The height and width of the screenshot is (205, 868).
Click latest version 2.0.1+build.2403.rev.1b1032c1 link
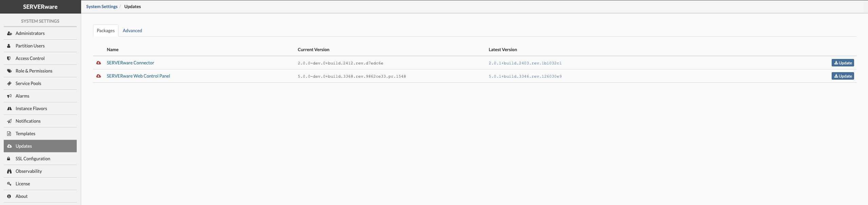point(525,63)
